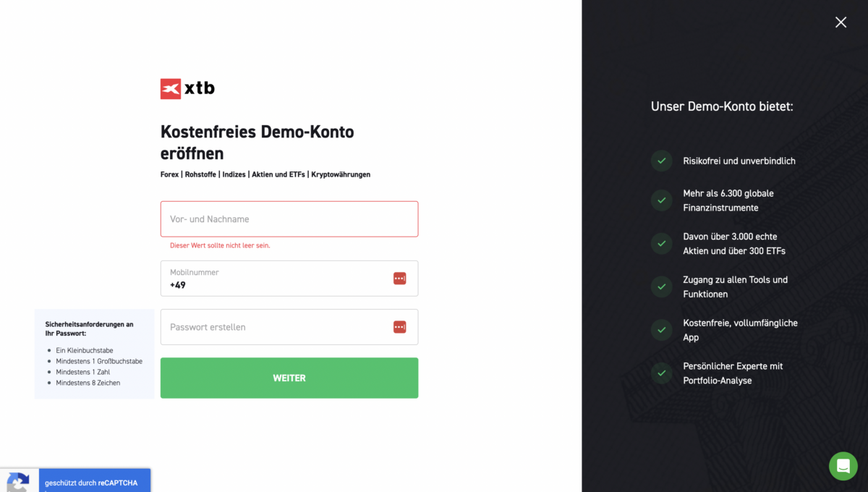Click the Sicherheitsanforderungen password requirements panel

pos(94,353)
